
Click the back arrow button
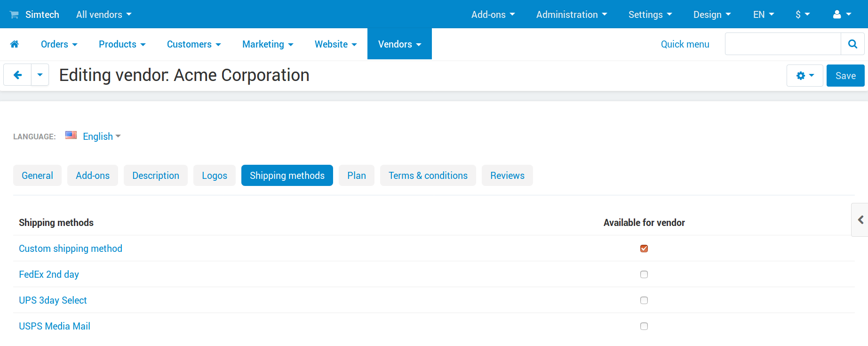(x=17, y=75)
